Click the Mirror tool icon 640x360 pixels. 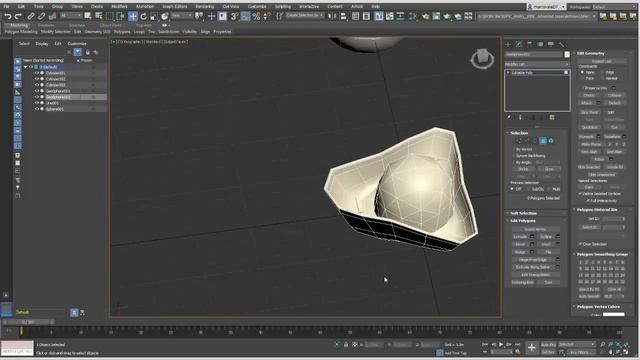pyautogui.click(x=333, y=16)
